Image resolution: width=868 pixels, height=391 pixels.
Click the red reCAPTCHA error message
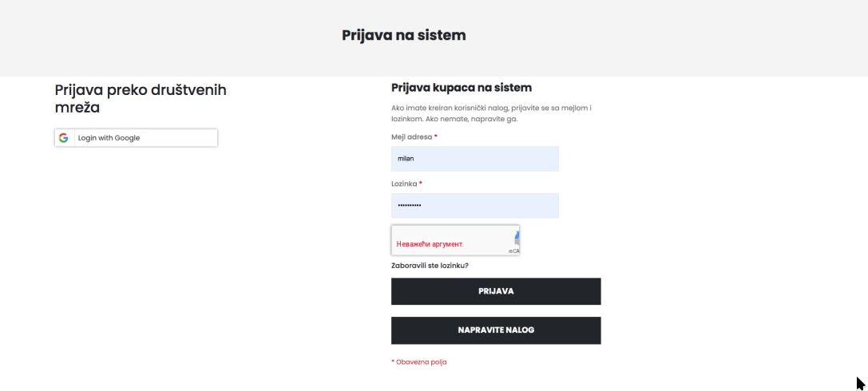(430, 244)
